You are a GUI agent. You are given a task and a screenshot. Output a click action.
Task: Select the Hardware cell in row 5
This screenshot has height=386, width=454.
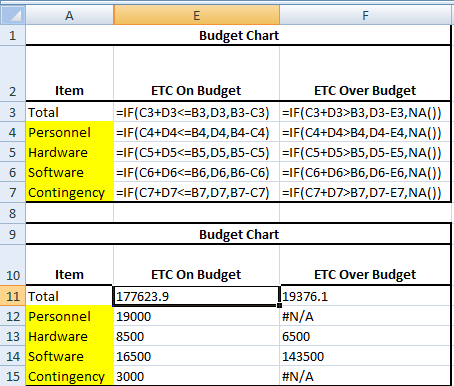[x=69, y=152]
